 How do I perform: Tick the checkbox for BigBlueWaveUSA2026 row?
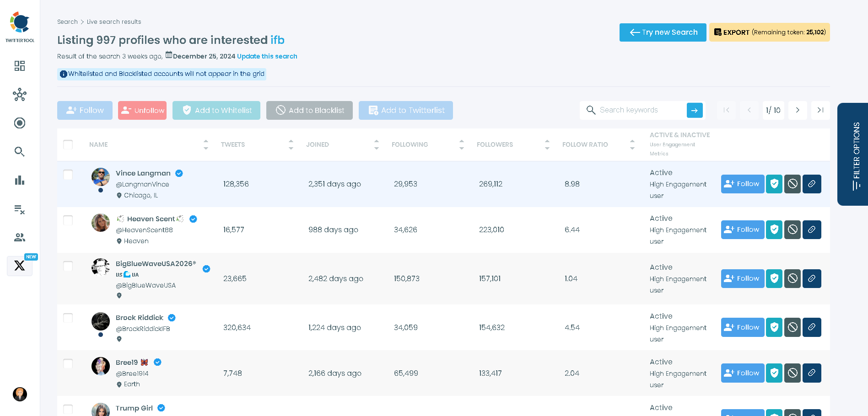tap(68, 266)
